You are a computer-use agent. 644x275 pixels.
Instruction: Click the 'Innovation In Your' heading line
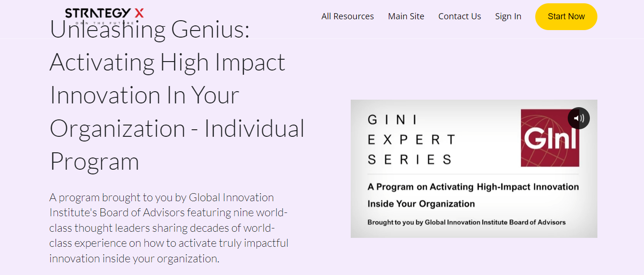pos(144,95)
